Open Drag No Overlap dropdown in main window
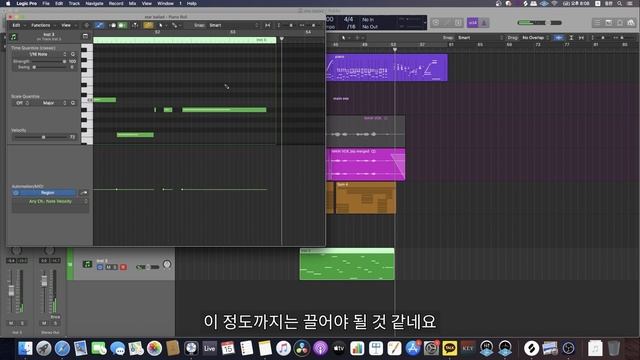The width and height of the screenshot is (640, 360). (535, 38)
